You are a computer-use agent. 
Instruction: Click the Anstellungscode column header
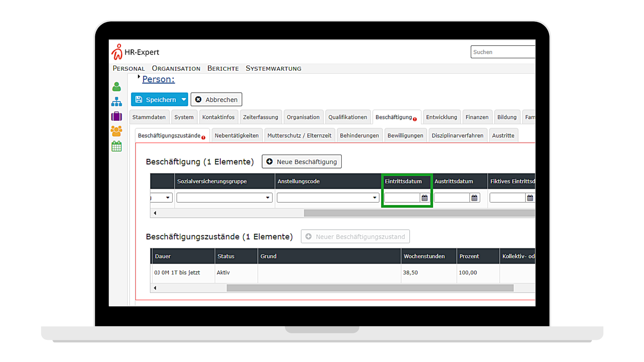(x=328, y=181)
